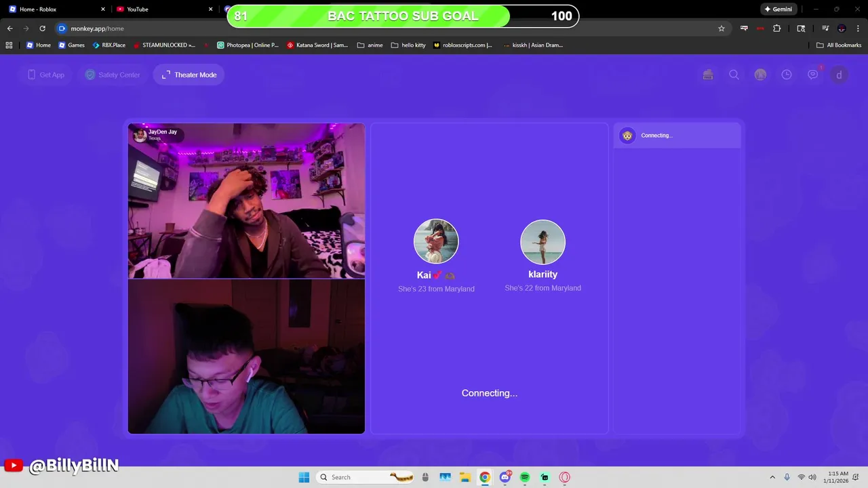The image size is (868, 488).
Task: Click the small red icon bookmark after STEAMUNLOCKED
Action: [x=205, y=45]
